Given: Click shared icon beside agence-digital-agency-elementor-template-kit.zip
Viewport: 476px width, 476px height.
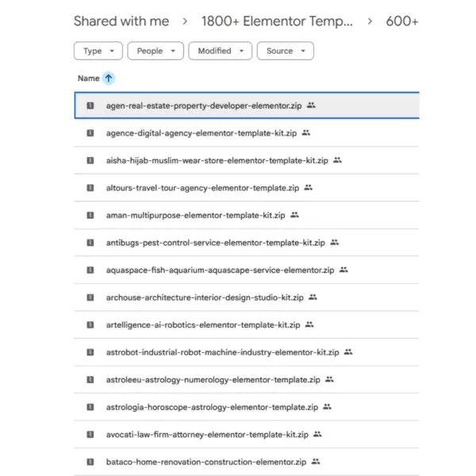Looking at the screenshot, I should 306,132.
